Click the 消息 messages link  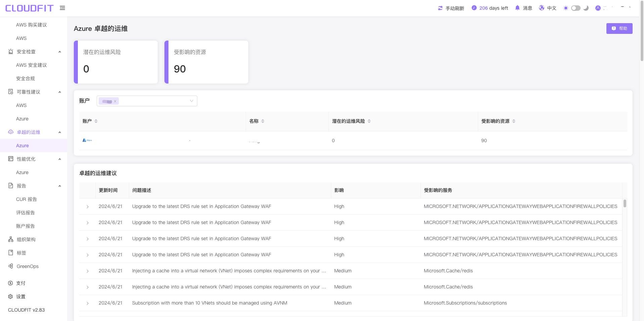pos(528,8)
